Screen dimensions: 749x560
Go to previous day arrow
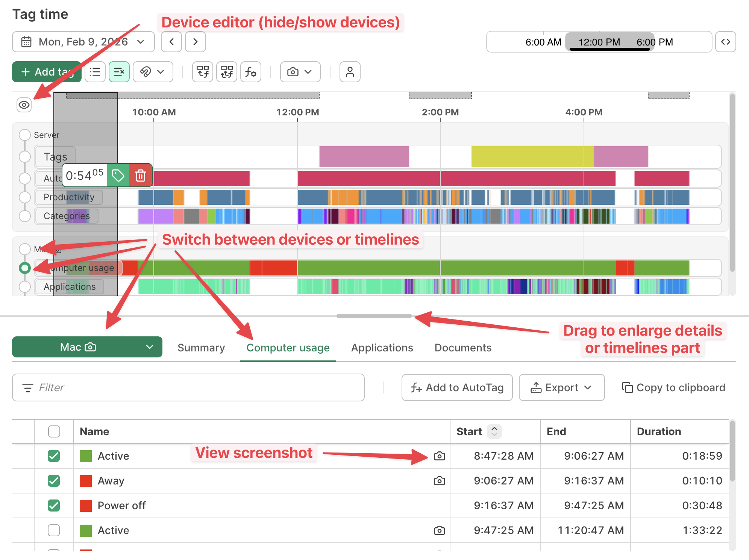(171, 42)
